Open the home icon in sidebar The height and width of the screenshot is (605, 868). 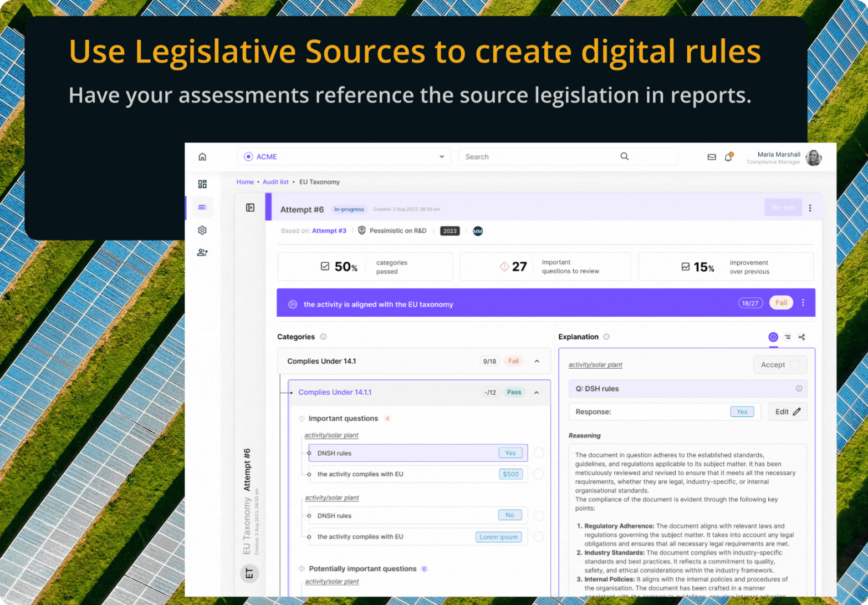pos(202,157)
